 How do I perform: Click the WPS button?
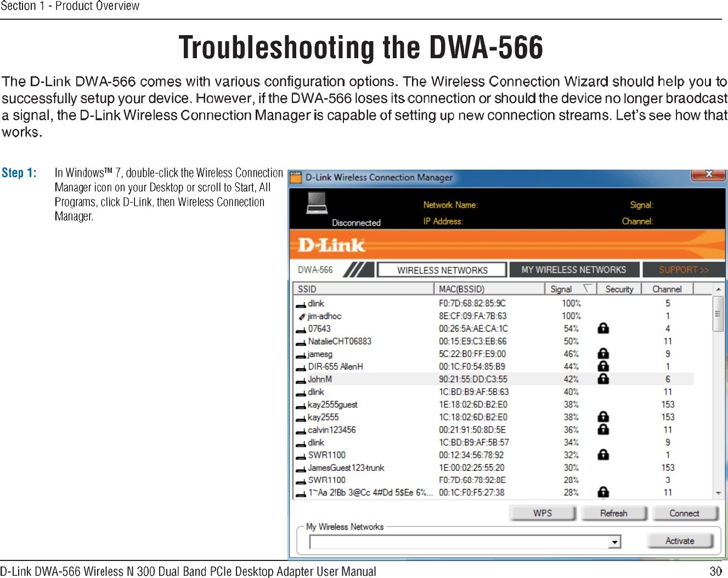[x=543, y=513]
